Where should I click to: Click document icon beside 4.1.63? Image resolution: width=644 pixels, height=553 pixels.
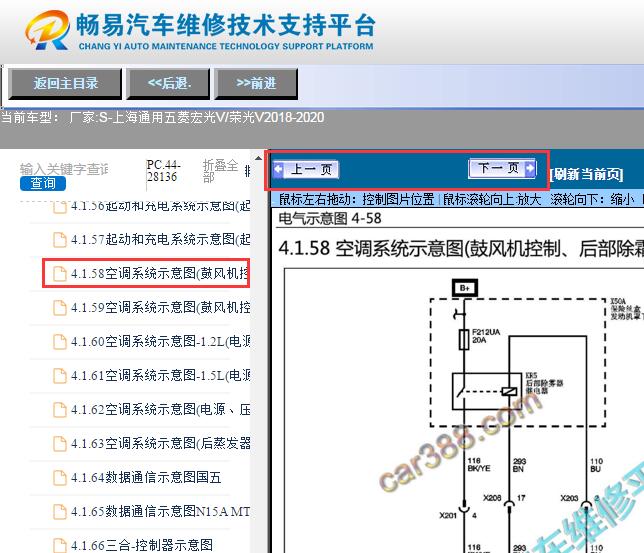point(60,444)
